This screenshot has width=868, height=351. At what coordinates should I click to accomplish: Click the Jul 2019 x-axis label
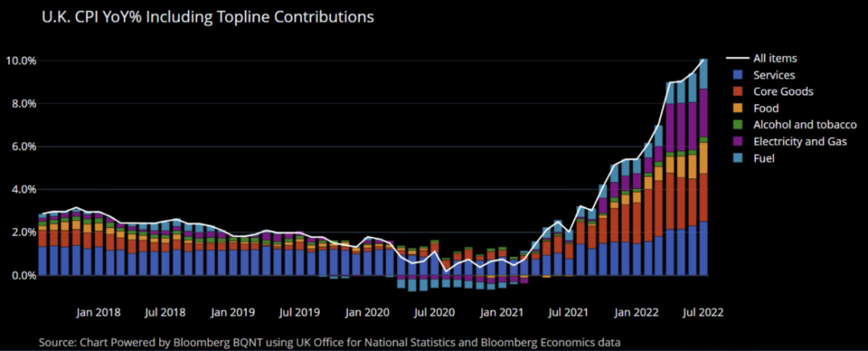click(299, 312)
